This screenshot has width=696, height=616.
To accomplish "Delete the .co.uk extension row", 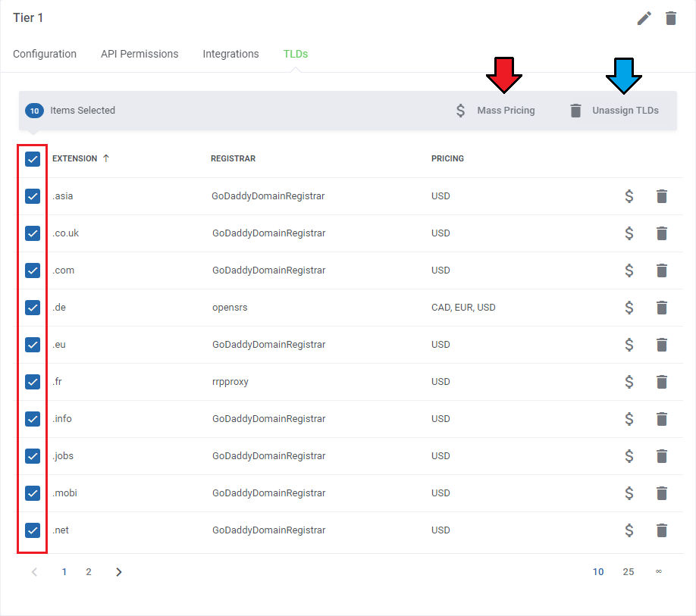I will click(661, 233).
